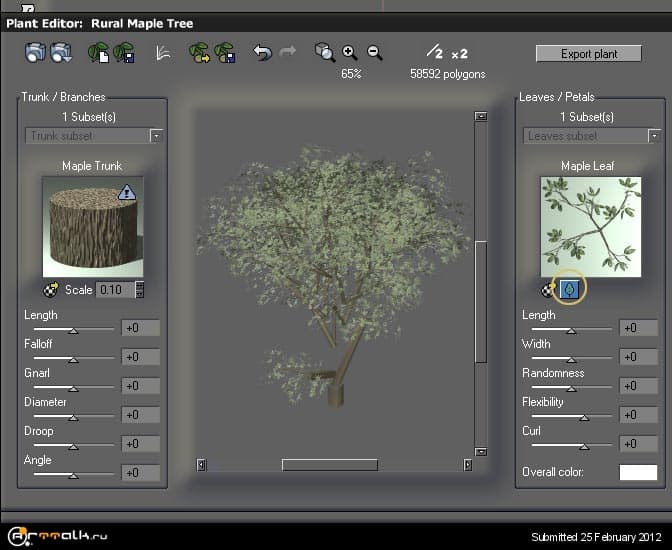Open the Leaves subset dropdown
672x550 pixels.
pos(654,135)
